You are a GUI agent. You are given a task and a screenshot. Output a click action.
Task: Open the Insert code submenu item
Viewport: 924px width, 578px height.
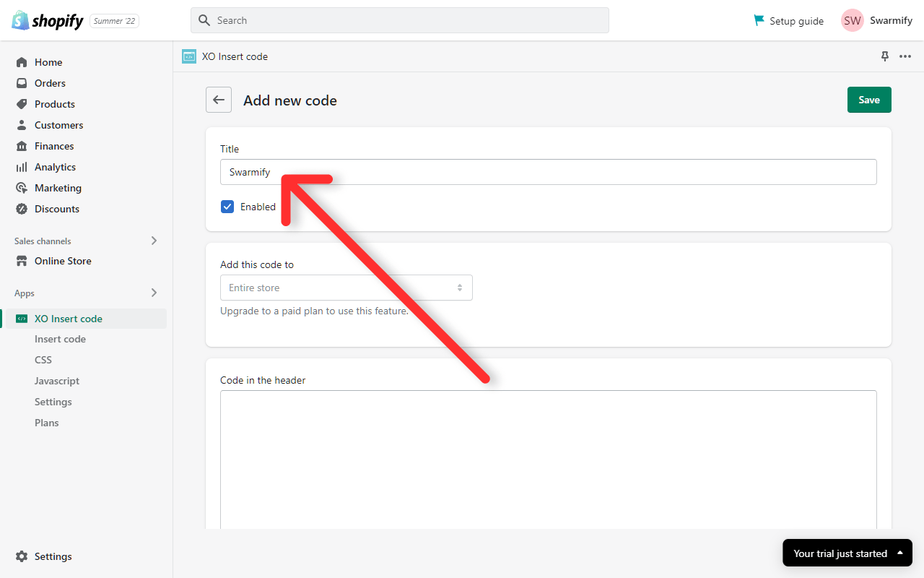60,339
